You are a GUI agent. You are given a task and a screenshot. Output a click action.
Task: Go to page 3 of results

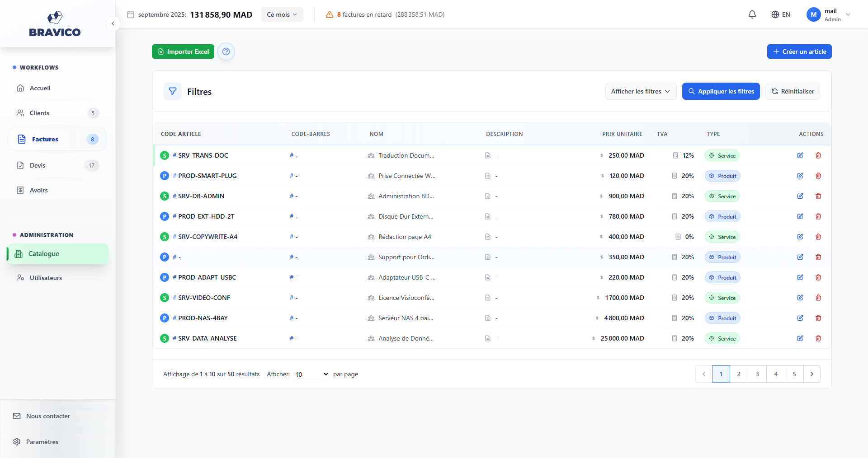[757, 374]
